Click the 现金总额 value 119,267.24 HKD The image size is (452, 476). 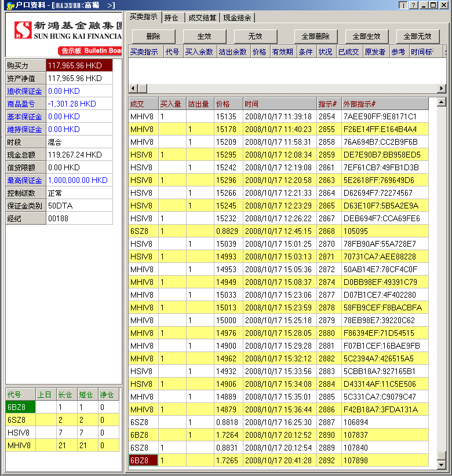click(79, 155)
